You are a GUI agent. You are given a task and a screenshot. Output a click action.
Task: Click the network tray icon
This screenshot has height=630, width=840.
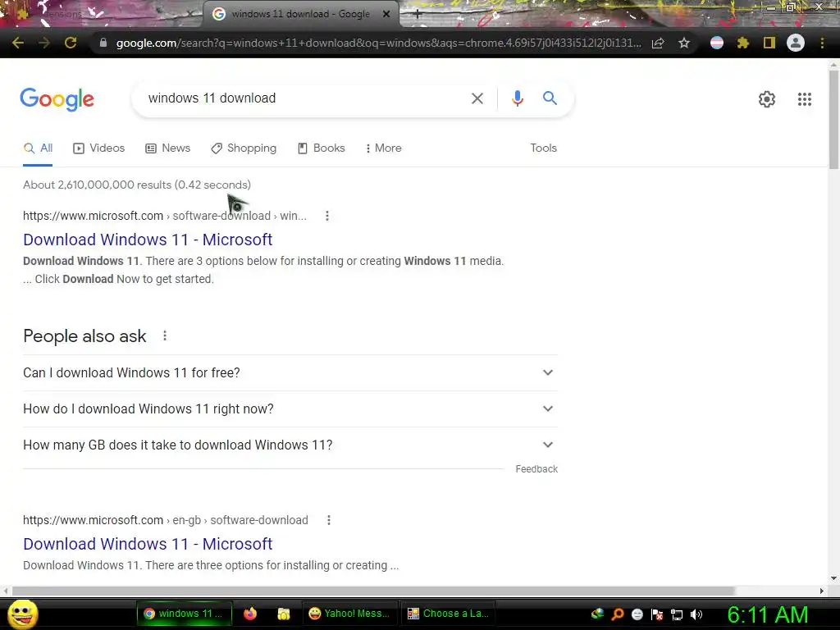point(677,614)
